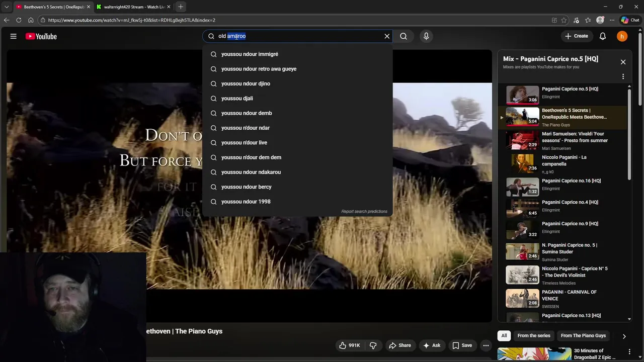Viewport: 644px width, 362px height.
Task: Clear the search box with the X
Action: click(387, 36)
